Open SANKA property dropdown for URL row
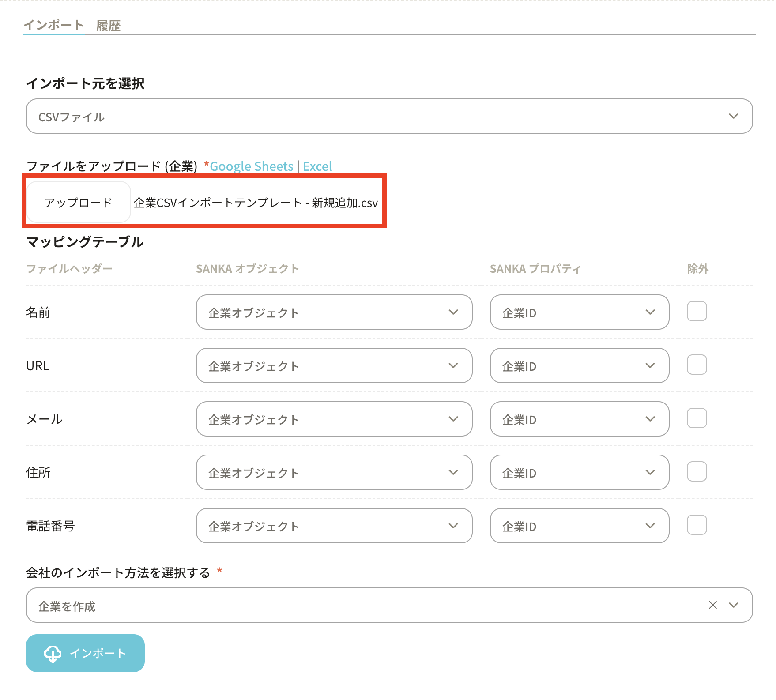 [579, 366]
